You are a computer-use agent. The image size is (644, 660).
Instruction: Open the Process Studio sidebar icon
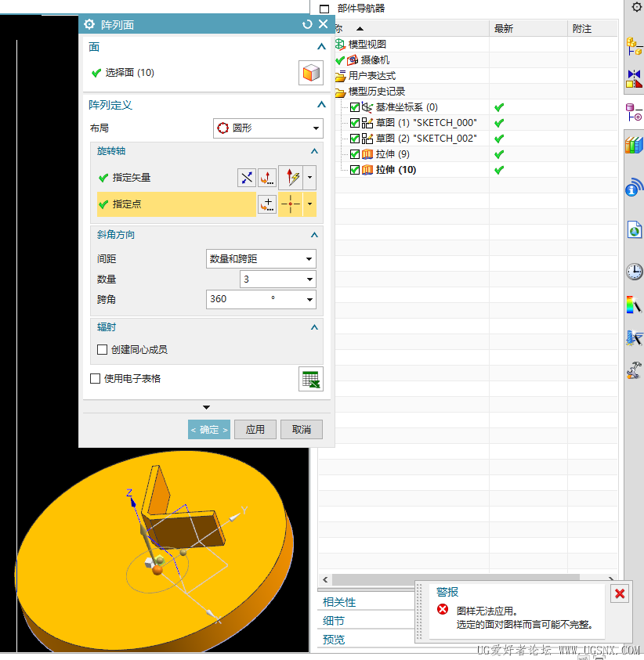(x=634, y=337)
